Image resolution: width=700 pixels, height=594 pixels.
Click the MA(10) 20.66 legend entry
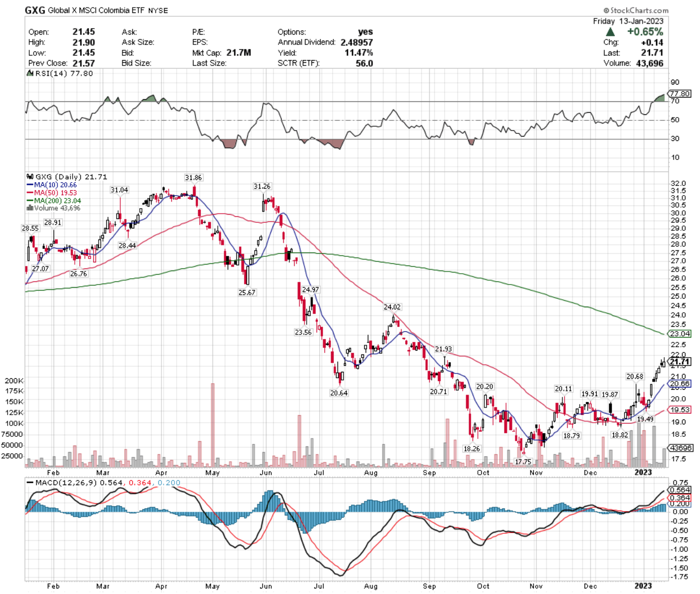click(x=51, y=185)
